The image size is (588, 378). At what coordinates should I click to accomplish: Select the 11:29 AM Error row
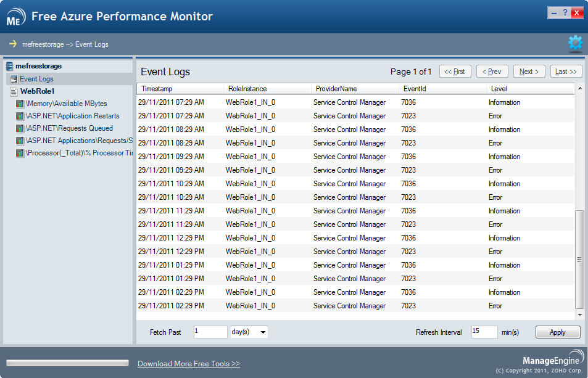coord(355,224)
